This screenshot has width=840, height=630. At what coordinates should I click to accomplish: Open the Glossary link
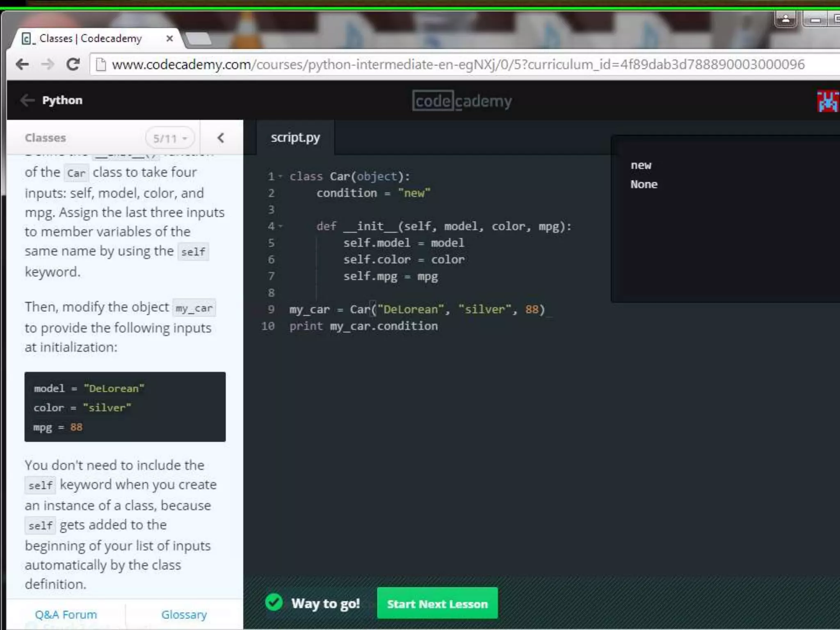point(184,614)
